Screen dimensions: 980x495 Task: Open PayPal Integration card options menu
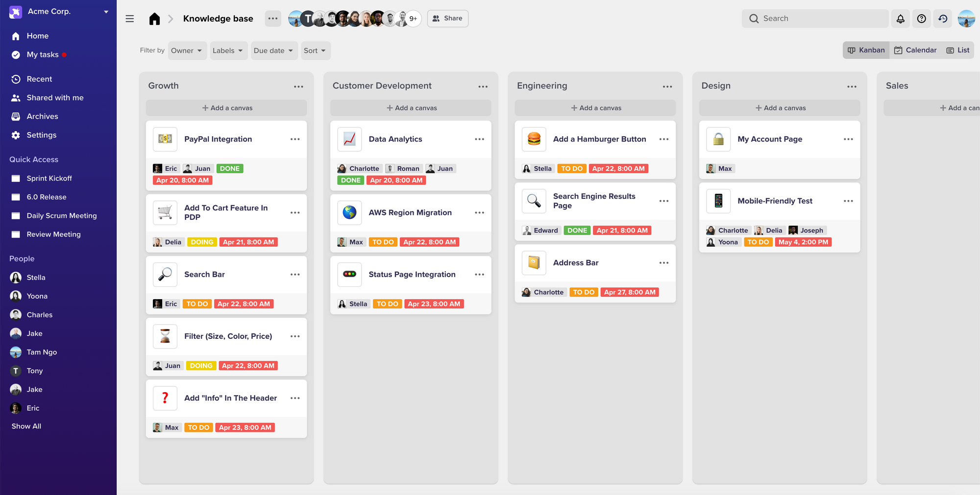click(295, 139)
